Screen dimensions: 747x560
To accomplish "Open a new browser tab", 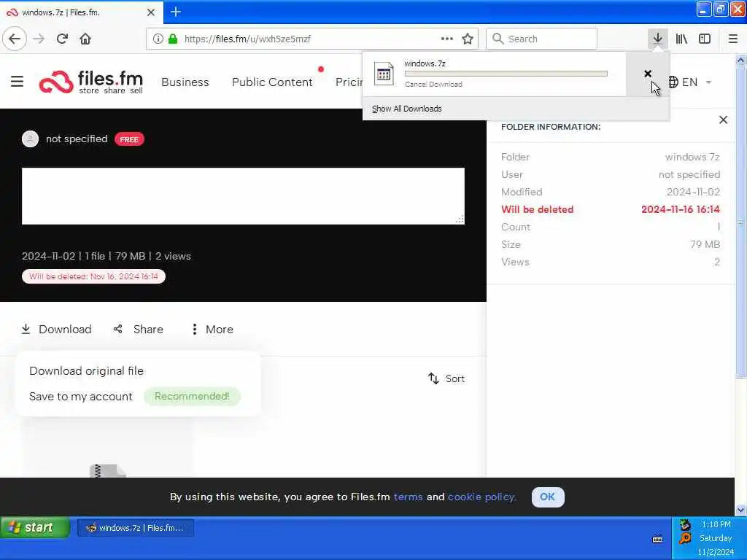I will (176, 12).
